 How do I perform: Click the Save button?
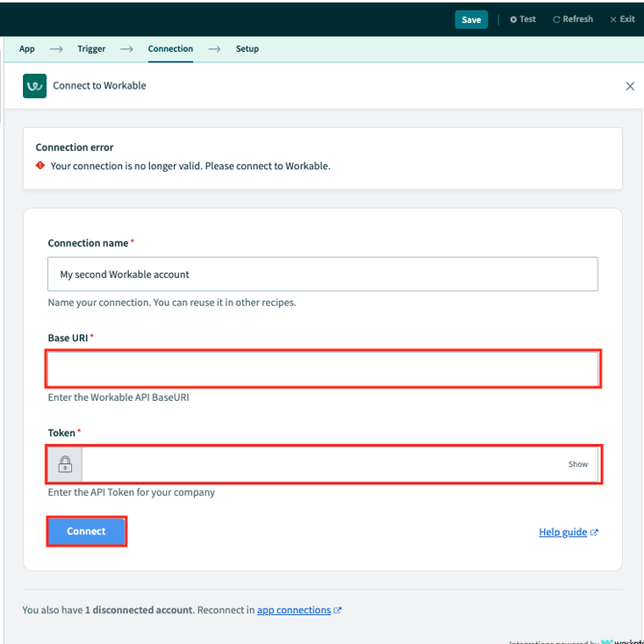pyautogui.click(x=471, y=19)
